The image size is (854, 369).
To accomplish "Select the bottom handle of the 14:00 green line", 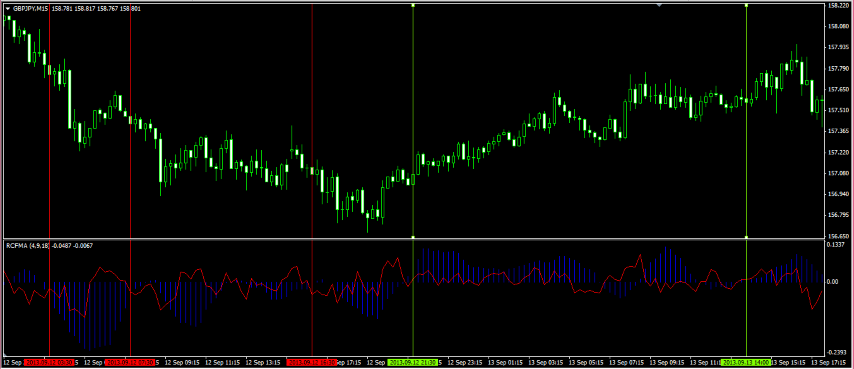I will coord(746,237).
